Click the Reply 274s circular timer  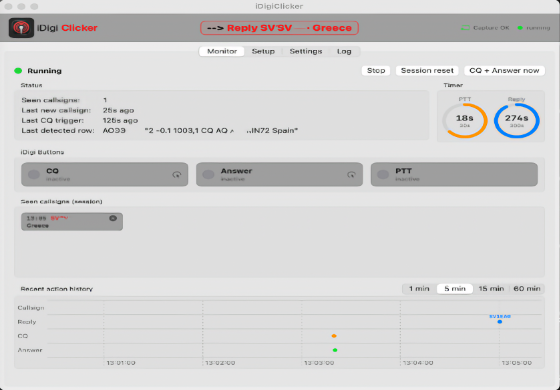tap(516, 120)
